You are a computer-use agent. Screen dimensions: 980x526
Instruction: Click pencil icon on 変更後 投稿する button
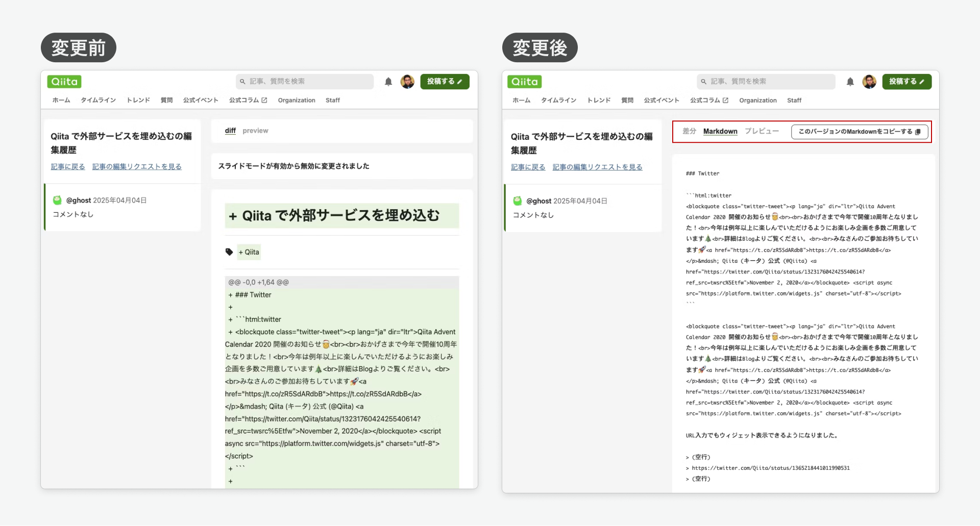pyautogui.click(x=922, y=82)
